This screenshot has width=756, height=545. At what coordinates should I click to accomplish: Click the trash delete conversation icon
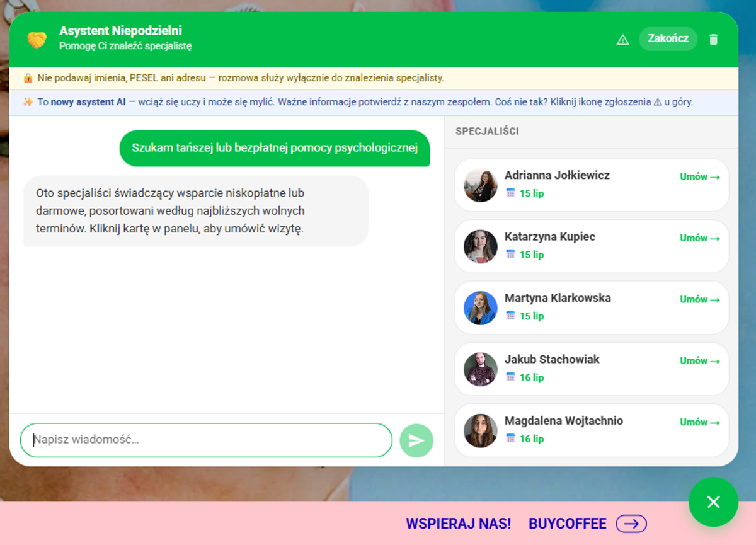point(713,40)
